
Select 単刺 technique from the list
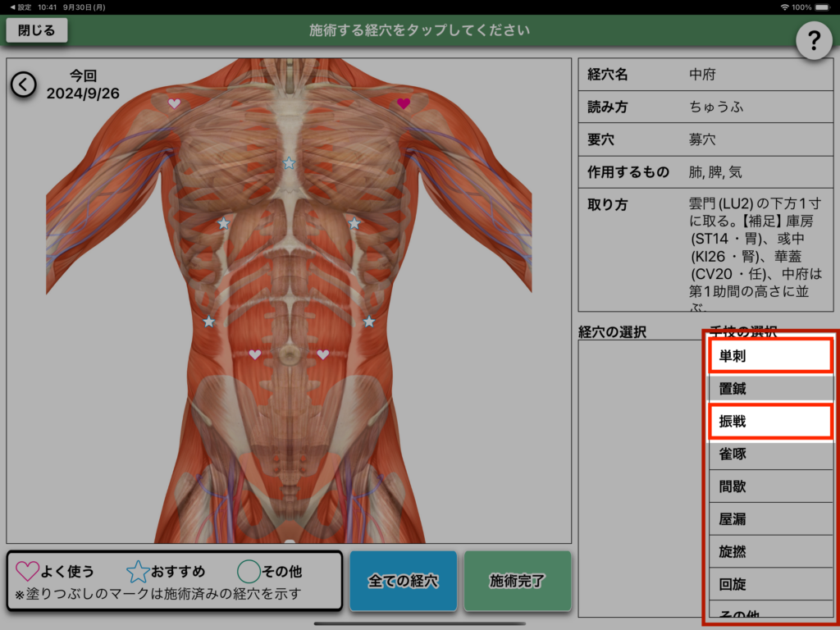pyautogui.click(x=769, y=356)
